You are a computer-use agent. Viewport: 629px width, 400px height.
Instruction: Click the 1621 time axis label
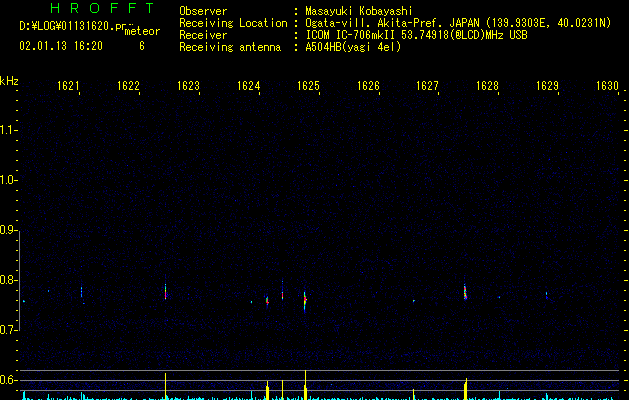point(68,86)
